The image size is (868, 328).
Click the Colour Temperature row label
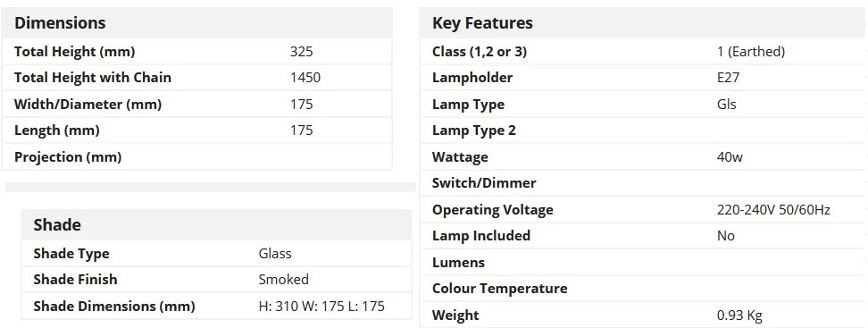(x=500, y=289)
